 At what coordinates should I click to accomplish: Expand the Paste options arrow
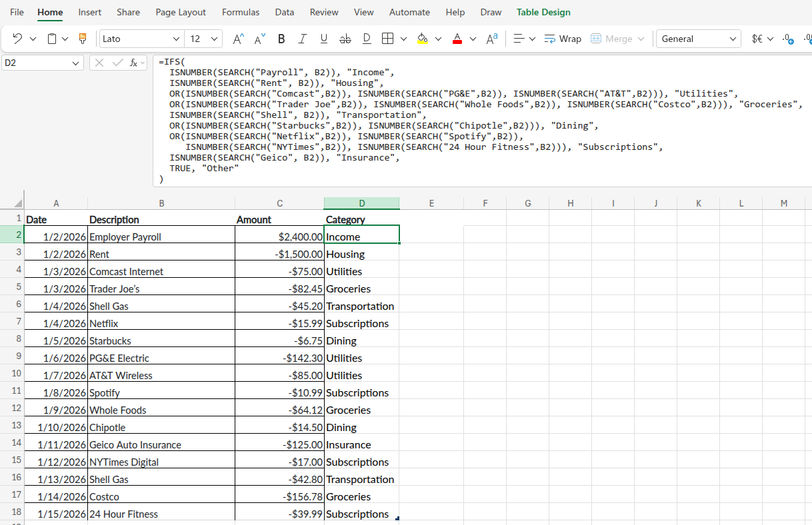pyautogui.click(x=65, y=39)
